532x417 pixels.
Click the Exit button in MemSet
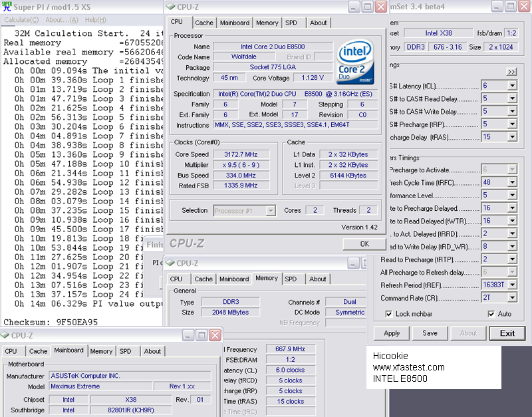click(507, 333)
